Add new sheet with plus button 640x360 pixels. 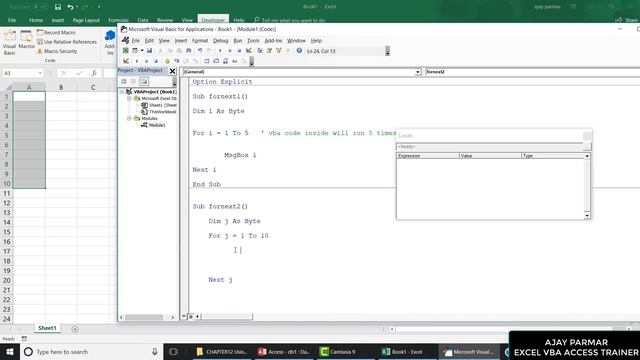coord(75,329)
